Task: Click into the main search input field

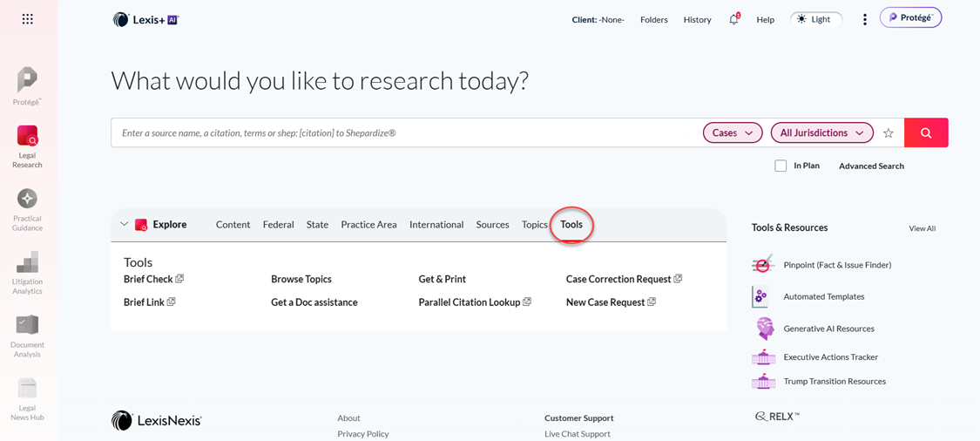Action: pyautogui.click(x=407, y=132)
